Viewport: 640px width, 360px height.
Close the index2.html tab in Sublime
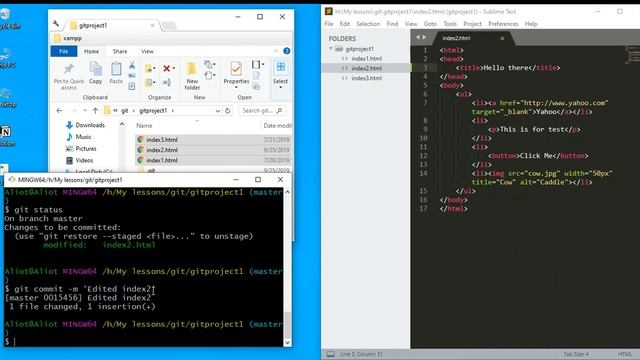[502, 38]
